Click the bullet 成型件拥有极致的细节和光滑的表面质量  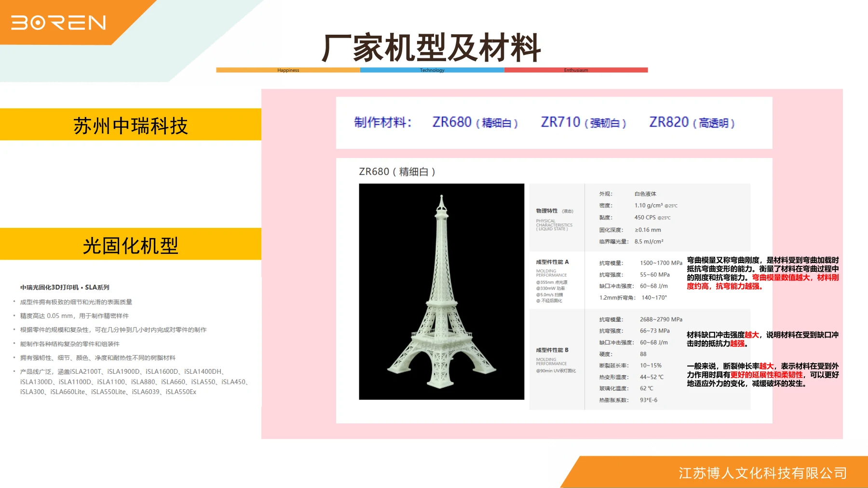[76, 302]
